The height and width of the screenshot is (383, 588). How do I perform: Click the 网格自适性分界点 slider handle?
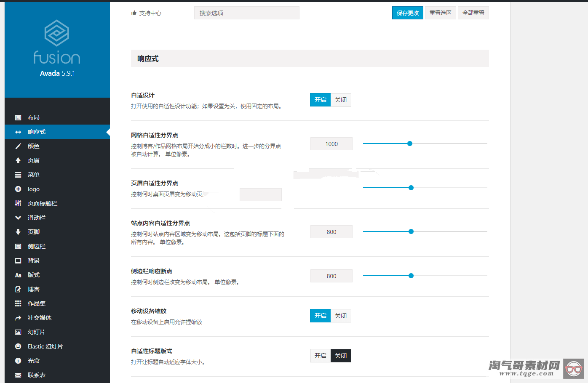[x=410, y=144]
